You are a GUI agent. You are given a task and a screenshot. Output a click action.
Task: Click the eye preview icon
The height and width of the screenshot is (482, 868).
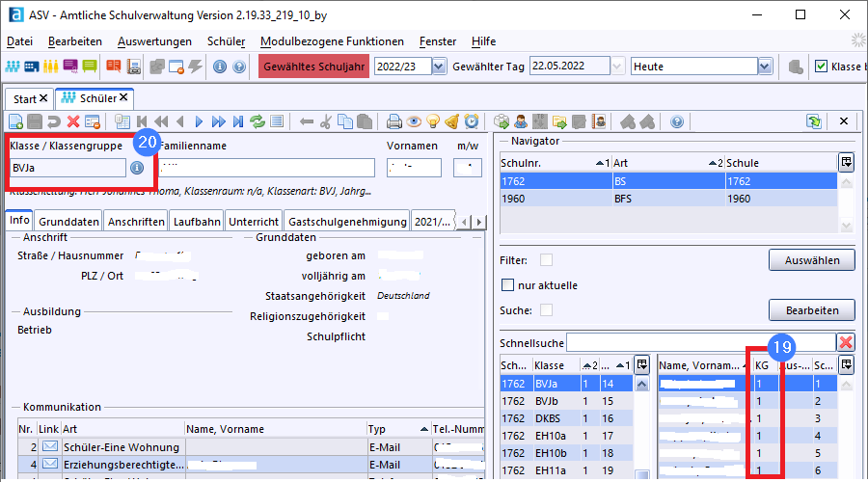point(414,121)
